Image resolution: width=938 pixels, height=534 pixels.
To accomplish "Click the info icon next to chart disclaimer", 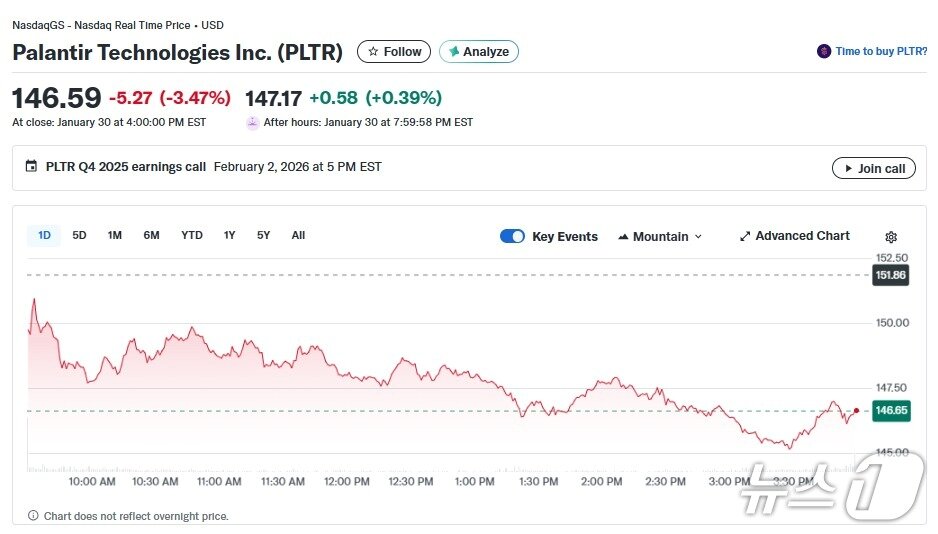I will tap(33, 516).
